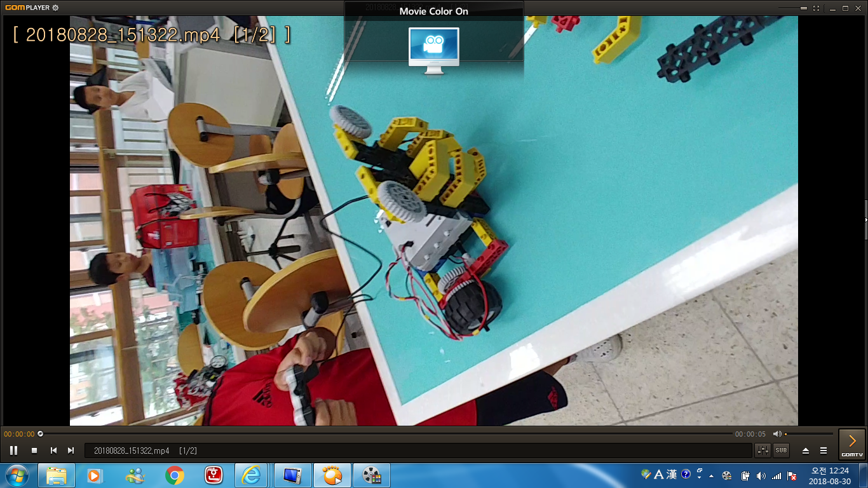Viewport: 868px width, 488px height.
Task: Click the Hanja 漢 conversion button
Action: tap(672, 475)
